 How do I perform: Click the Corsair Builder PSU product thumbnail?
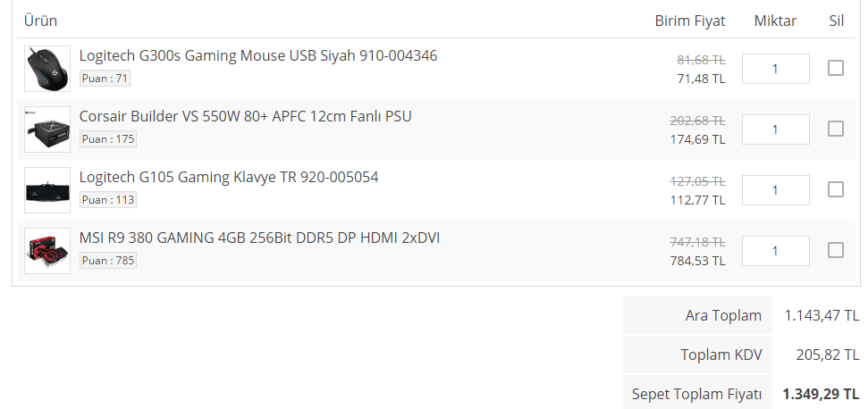47,129
